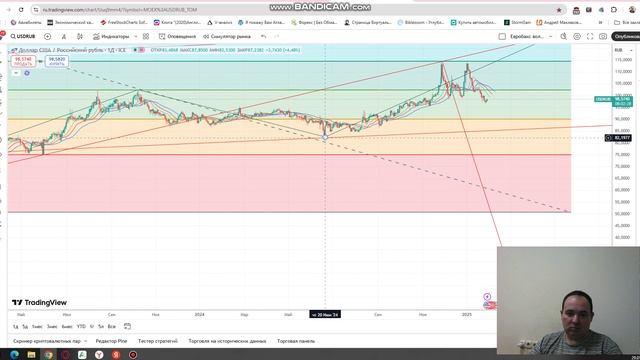
Task: Open the crypto pairs screener tab
Action: pyautogui.click(x=47, y=341)
